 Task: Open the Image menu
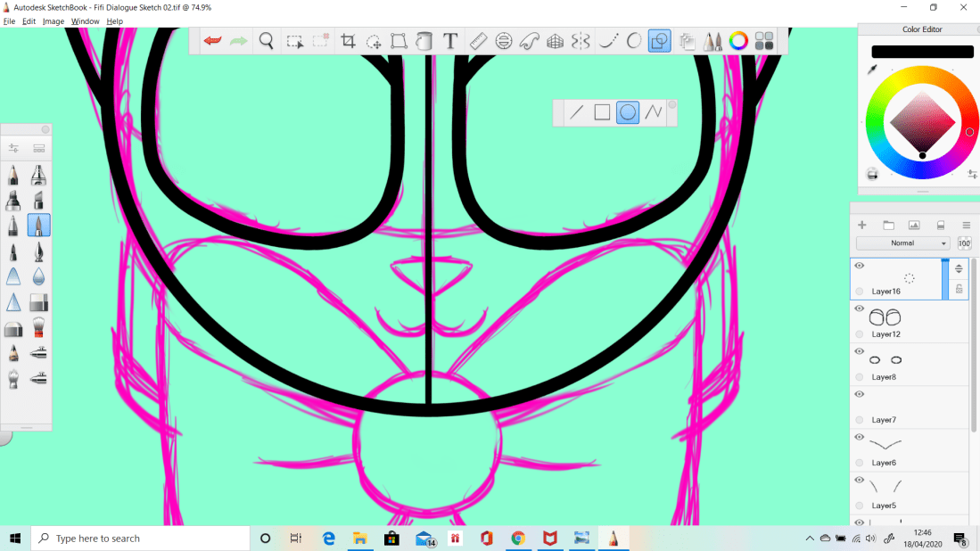[x=54, y=21]
